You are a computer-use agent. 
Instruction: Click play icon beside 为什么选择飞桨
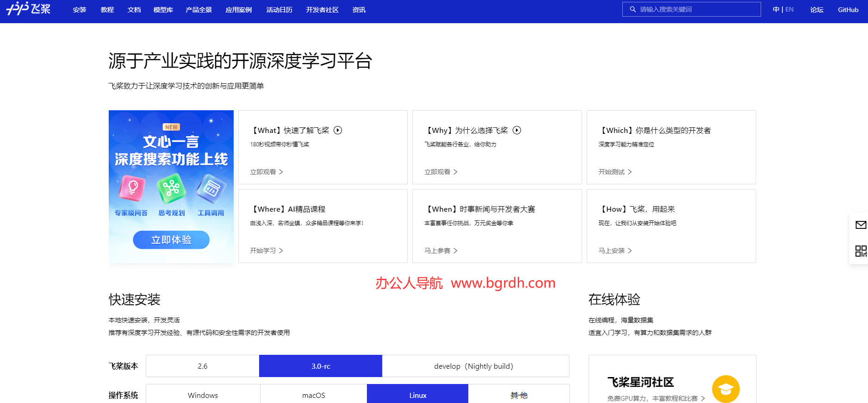[517, 130]
